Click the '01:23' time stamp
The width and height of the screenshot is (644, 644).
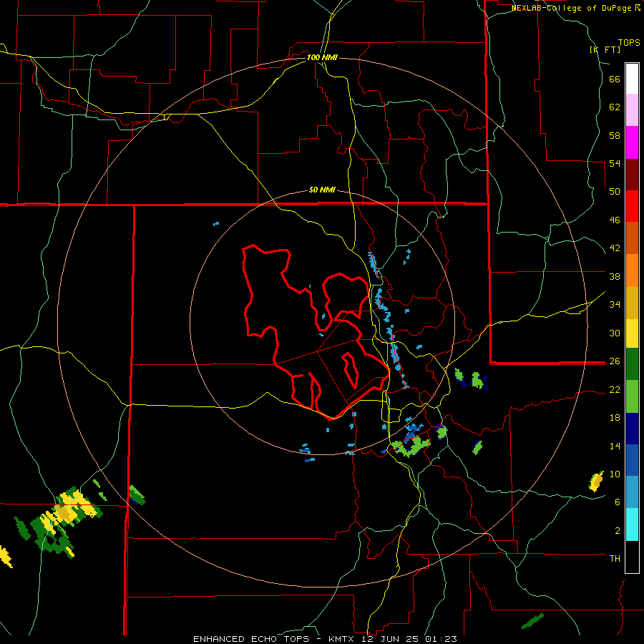(x=441, y=639)
